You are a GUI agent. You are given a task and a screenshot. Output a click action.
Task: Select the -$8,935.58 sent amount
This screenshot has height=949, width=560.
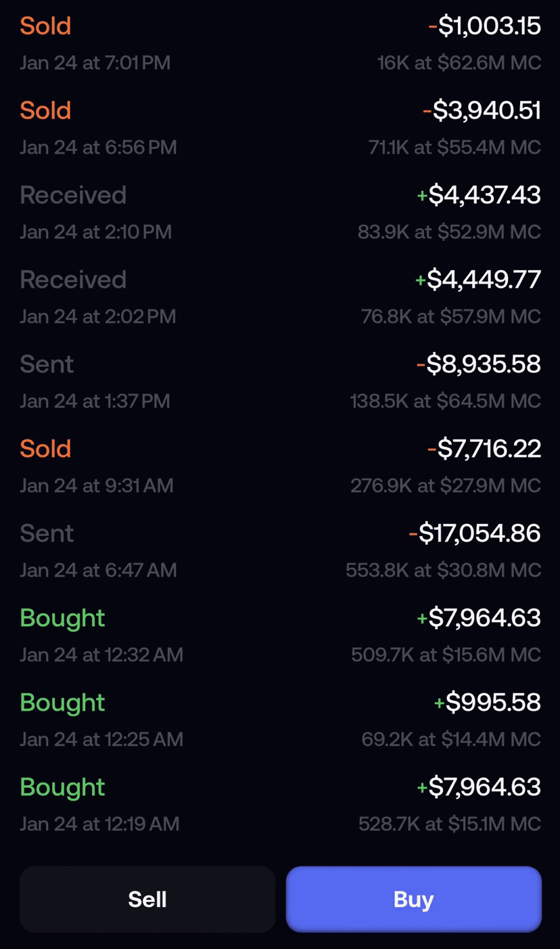478,365
